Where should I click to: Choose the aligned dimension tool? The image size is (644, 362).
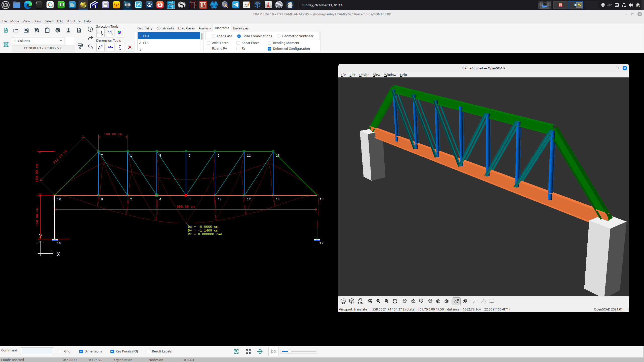(x=100, y=47)
